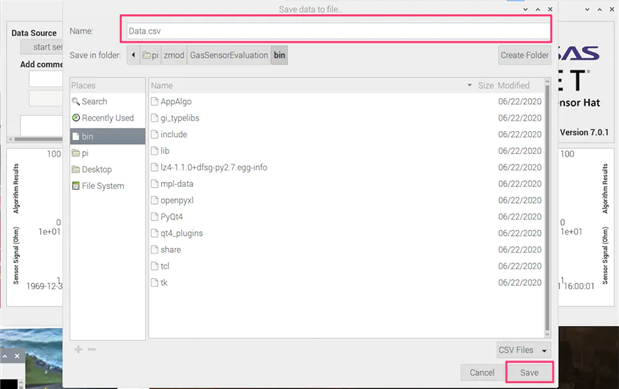Click Create Folder button
The height and width of the screenshot is (389, 619).
pyautogui.click(x=525, y=55)
